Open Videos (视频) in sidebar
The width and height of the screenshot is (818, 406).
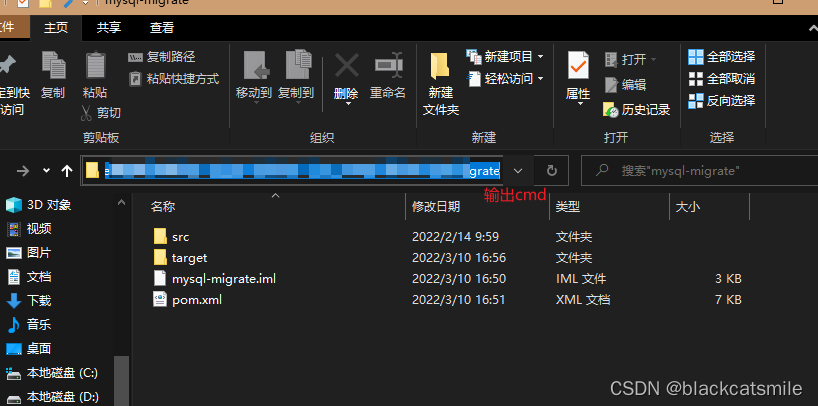point(29,229)
